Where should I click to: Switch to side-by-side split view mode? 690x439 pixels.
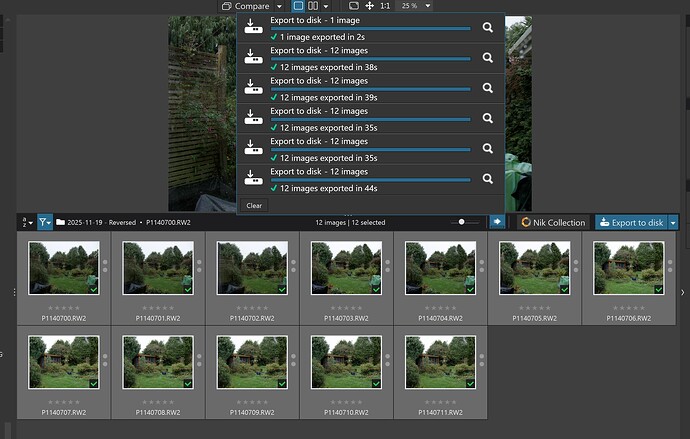pyautogui.click(x=313, y=6)
